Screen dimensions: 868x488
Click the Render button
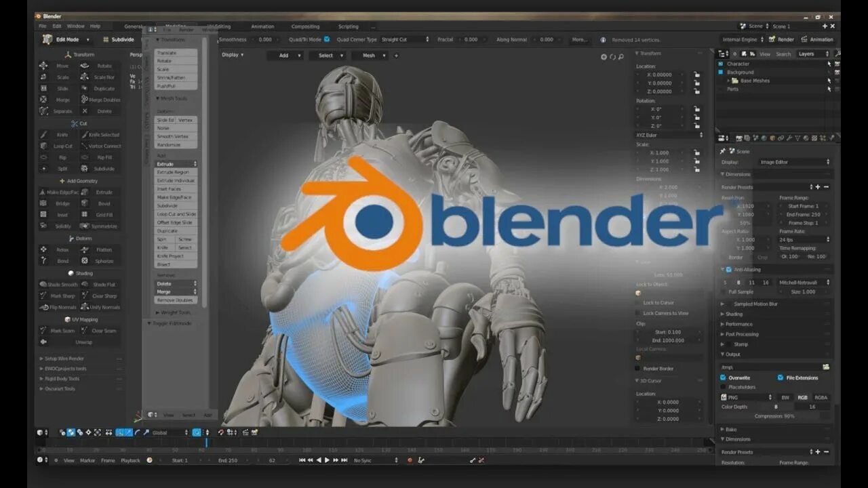(x=782, y=39)
